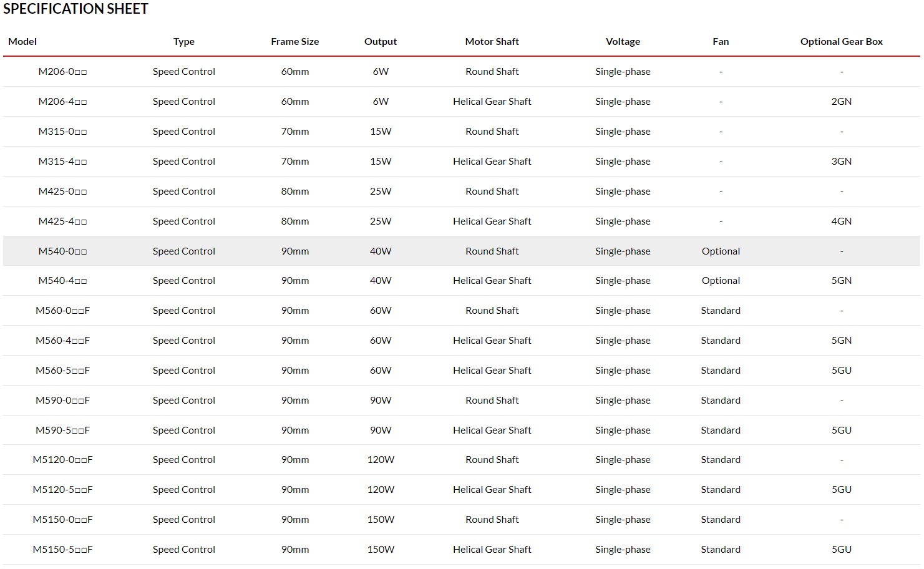This screenshot has width=924, height=569.
Task: Click 5GN gear box in M540-4 row
Action: [x=842, y=281]
